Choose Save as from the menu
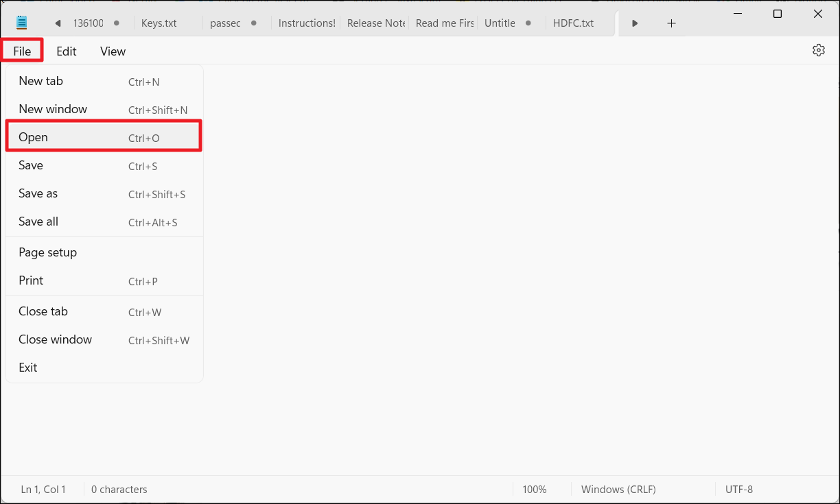 [104, 193]
